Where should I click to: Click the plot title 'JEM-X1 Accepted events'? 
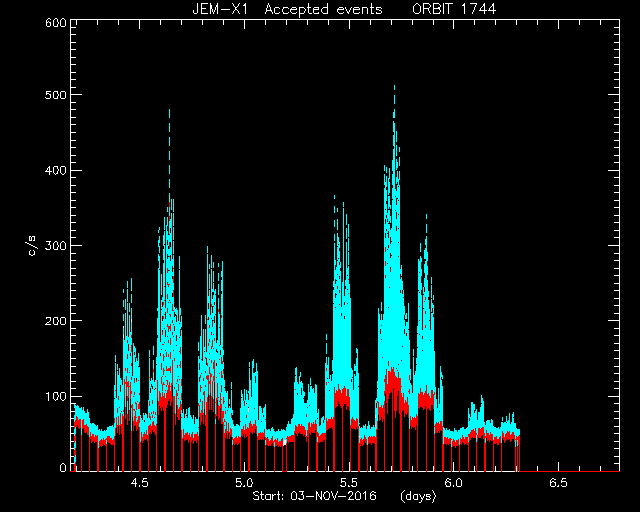point(287,9)
